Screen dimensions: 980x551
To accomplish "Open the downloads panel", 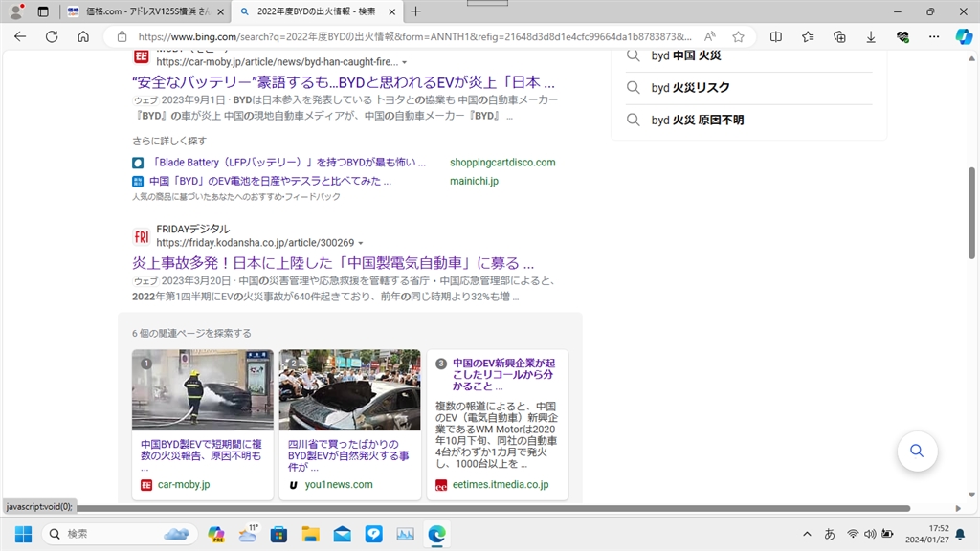I will (871, 37).
